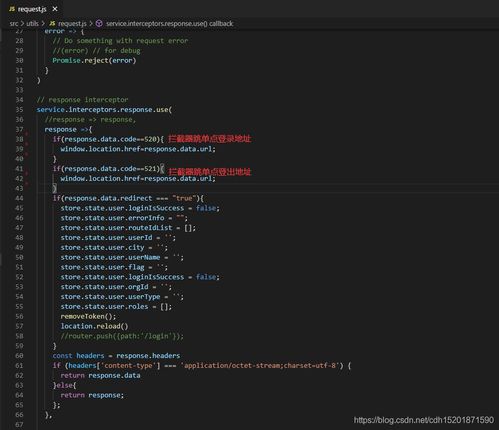Click the '//router.push({path:'/login'});' comment

tap(122, 336)
